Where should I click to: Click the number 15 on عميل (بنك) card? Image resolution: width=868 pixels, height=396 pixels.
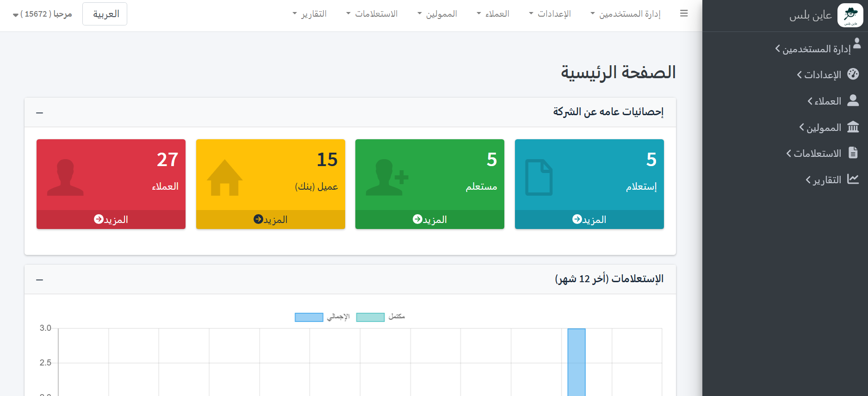pyautogui.click(x=327, y=160)
